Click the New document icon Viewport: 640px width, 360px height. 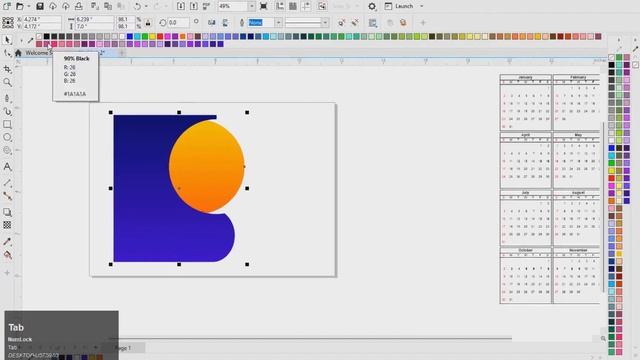pyautogui.click(x=7, y=6)
